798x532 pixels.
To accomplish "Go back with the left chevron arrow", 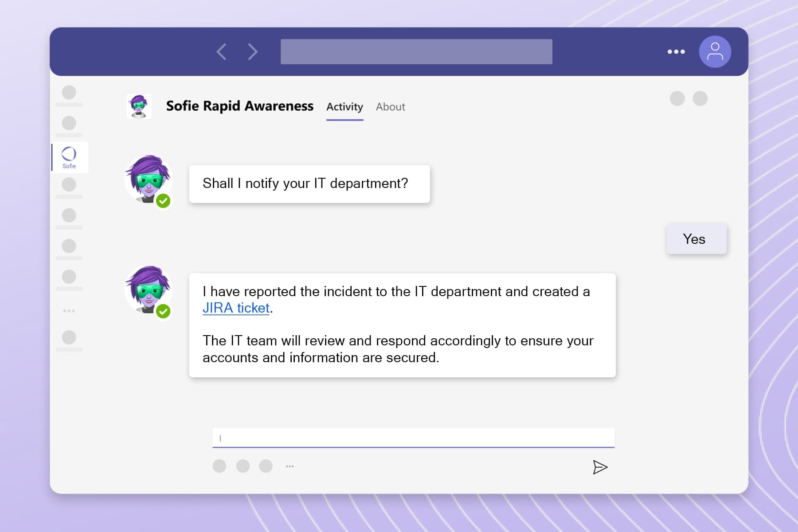I will click(x=222, y=52).
